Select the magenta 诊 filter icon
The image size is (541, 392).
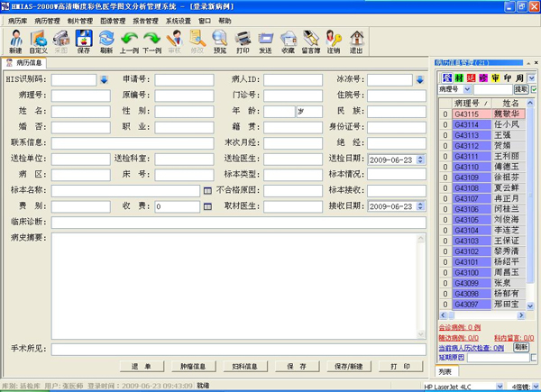(483, 78)
